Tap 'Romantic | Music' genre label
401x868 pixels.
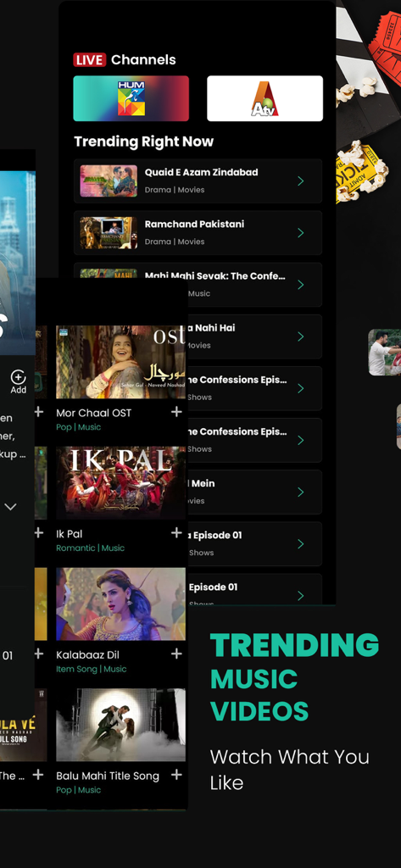tap(90, 548)
